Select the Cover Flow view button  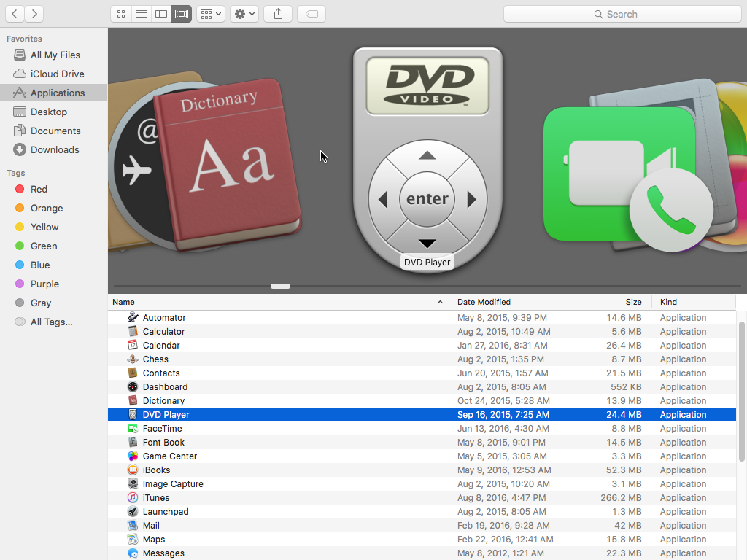pos(182,14)
